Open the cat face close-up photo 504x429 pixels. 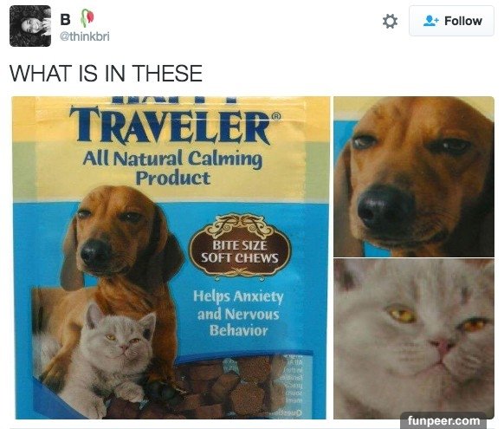tap(414, 339)
